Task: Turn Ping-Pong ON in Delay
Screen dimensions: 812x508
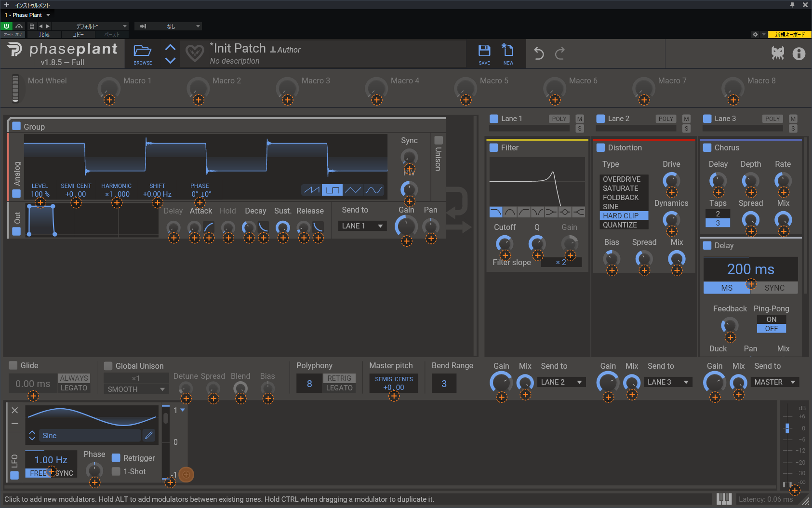Action: click(x=772, y=320)
